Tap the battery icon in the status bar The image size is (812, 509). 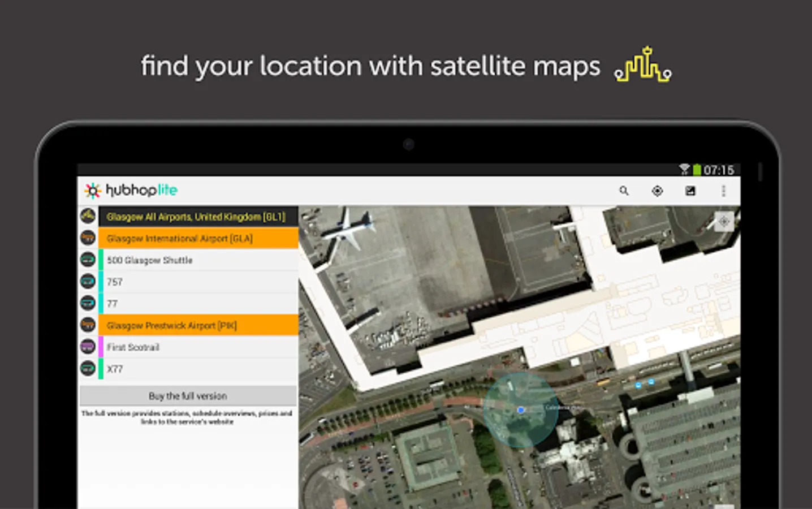pyautogui.click(x=697, y=170)
